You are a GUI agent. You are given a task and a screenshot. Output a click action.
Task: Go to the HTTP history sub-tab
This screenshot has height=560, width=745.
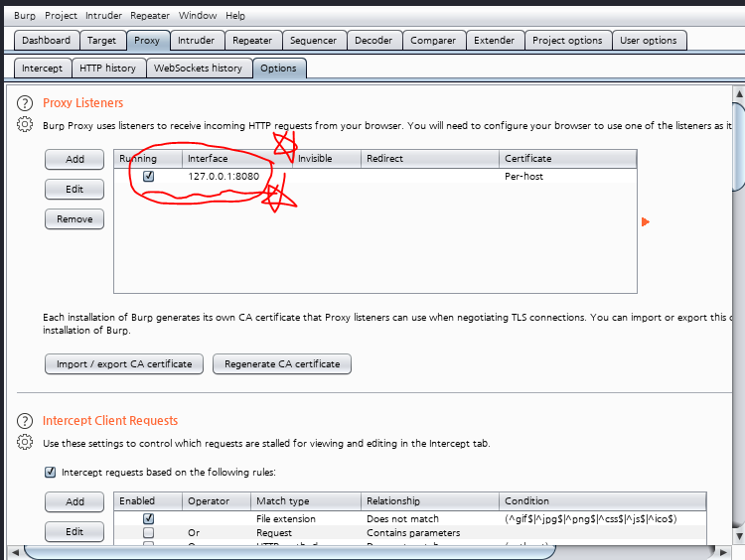[107, 69]
